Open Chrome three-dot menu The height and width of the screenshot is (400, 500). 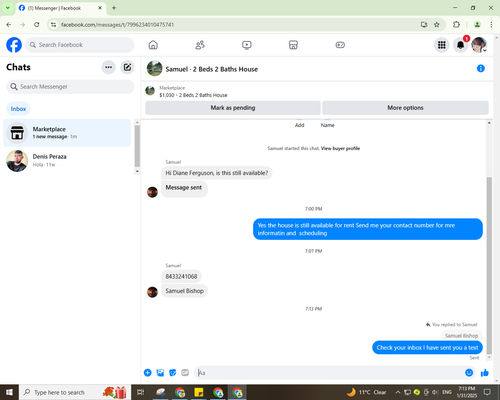[x=491, y=25]
